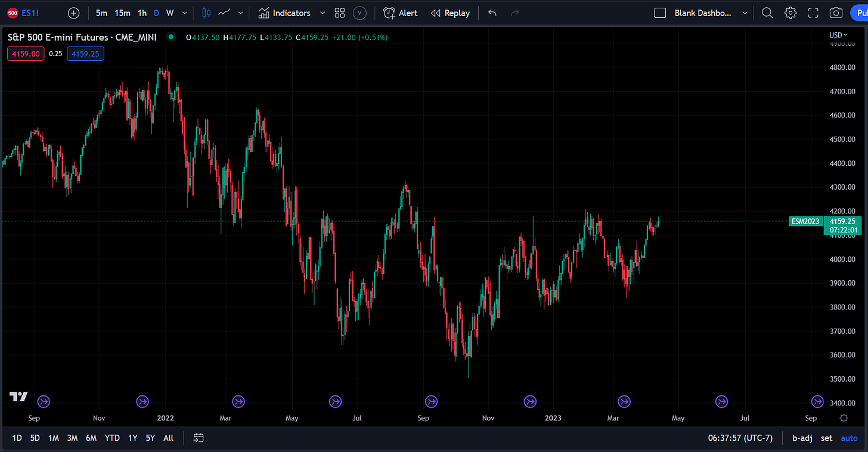Click the rollover marker above the Sep 2022 label
868x452 pixels.
tap(432, 401)
